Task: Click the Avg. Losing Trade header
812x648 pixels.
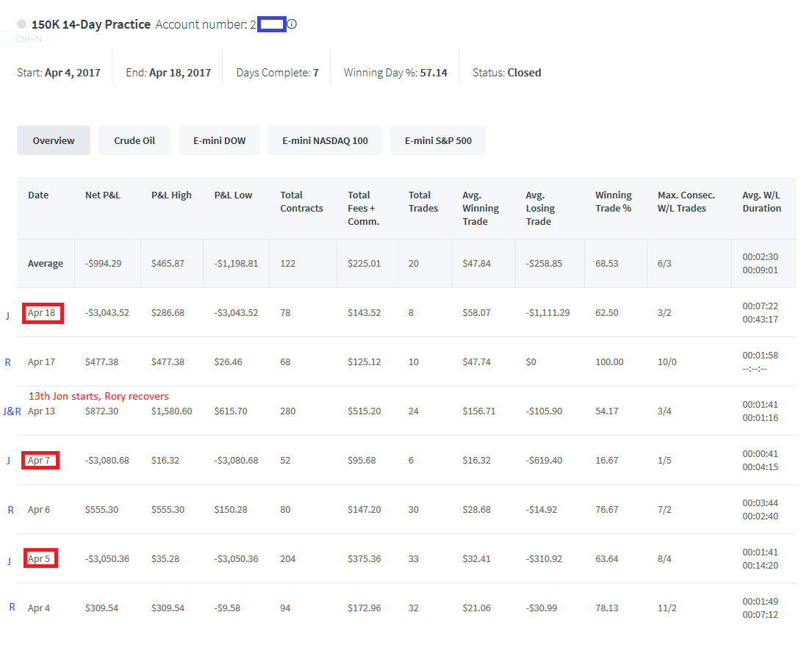Action: [x=540, y=208]
